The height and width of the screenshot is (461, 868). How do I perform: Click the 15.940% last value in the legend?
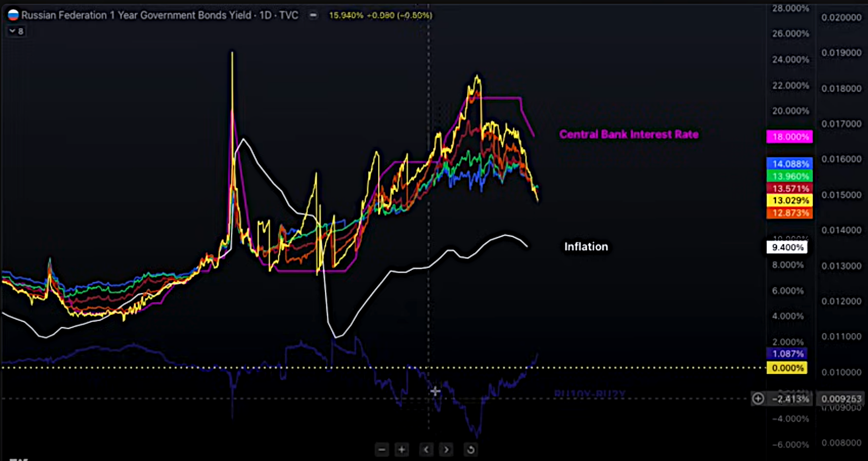[346, 15]
